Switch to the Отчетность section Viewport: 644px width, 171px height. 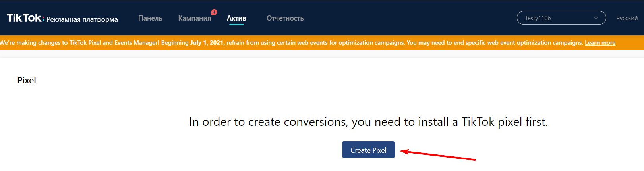[x=285, y=18]
